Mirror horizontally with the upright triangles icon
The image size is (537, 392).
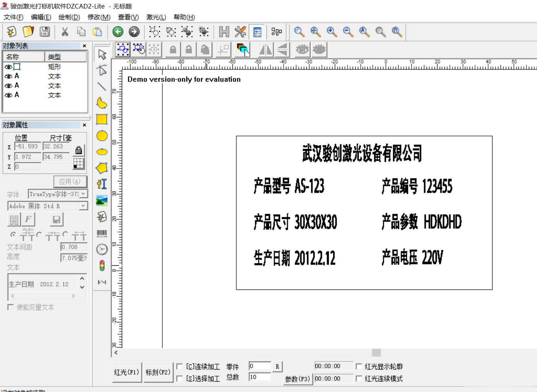pos(265,50)
